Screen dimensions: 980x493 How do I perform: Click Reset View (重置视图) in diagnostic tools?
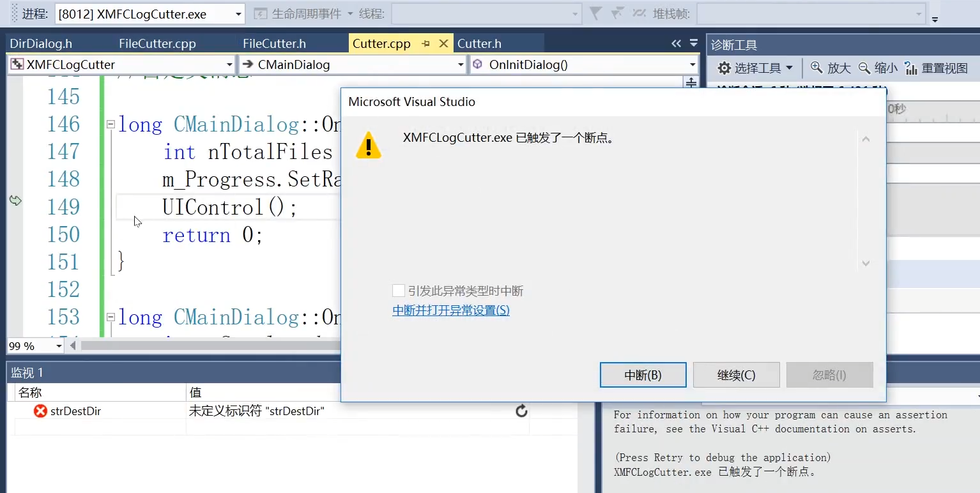937,68
